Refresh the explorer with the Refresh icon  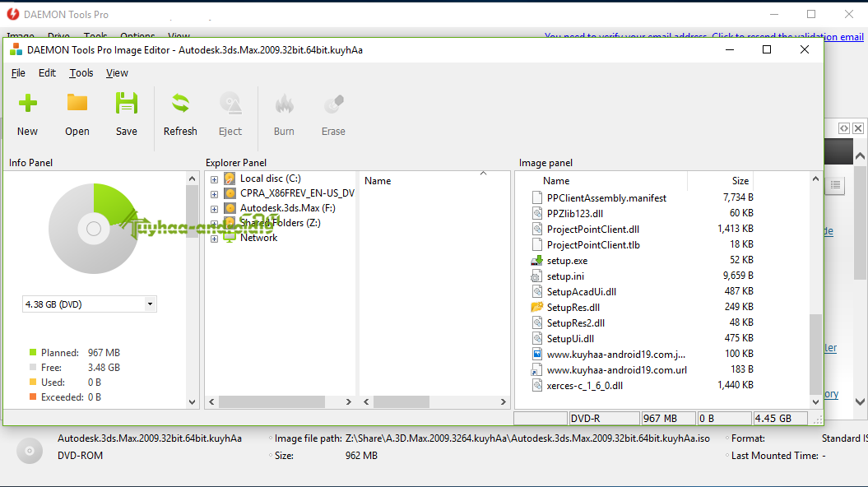(180, 104)
